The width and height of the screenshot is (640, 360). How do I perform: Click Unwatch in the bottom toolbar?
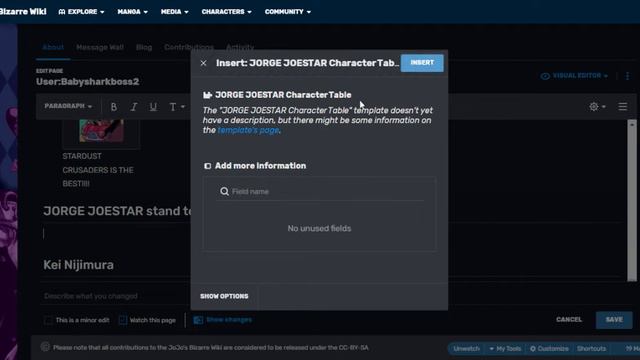point(467,349)
